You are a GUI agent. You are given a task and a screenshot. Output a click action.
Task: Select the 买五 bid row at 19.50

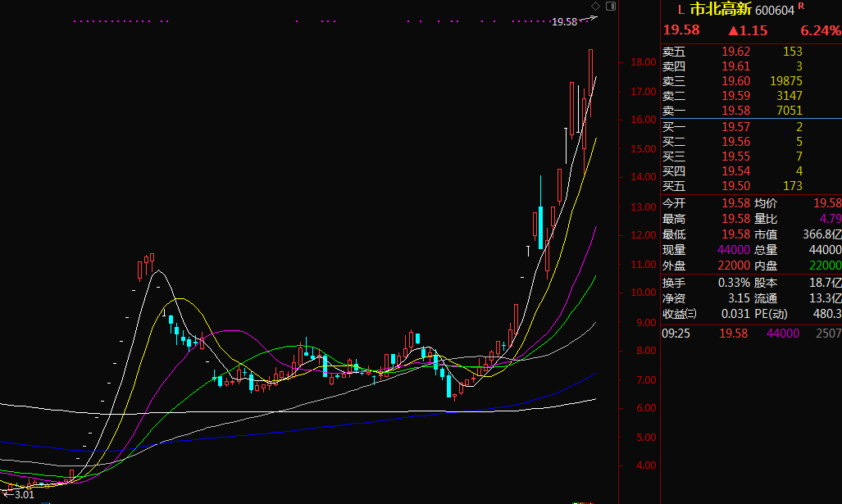(751, 186)
